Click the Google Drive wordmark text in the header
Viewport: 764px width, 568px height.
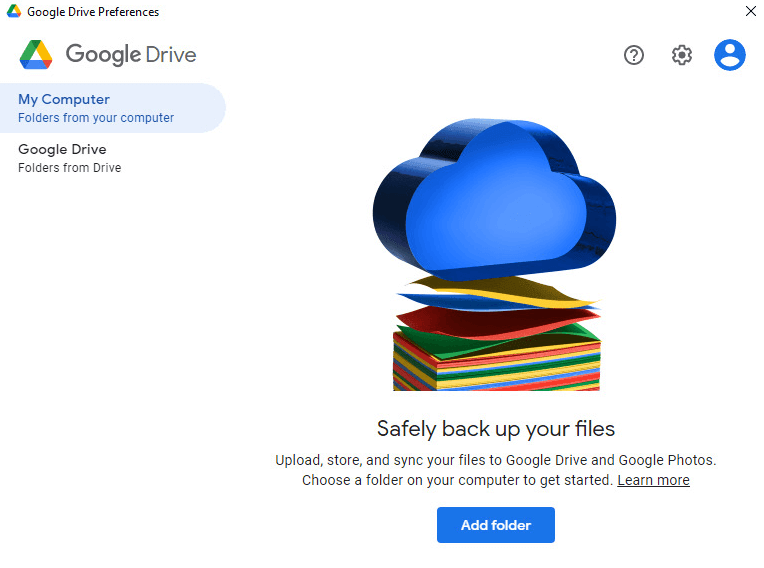(x=131, y=54)
